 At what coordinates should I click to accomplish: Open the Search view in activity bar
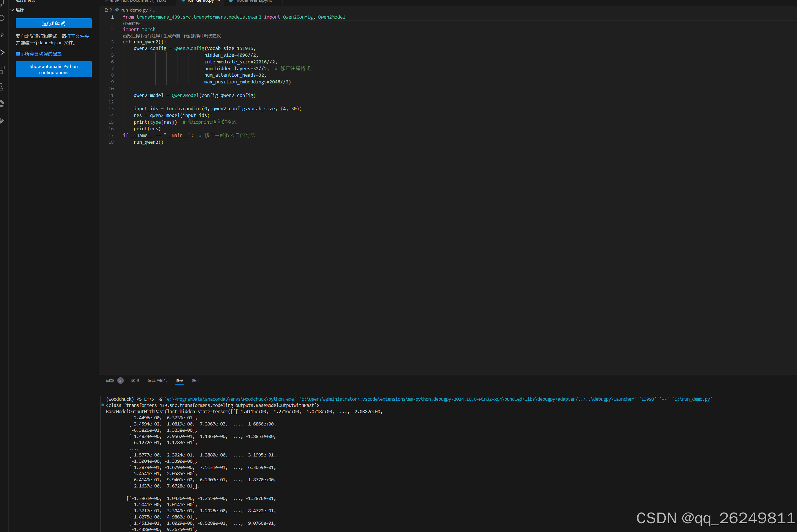coord(2,18)
